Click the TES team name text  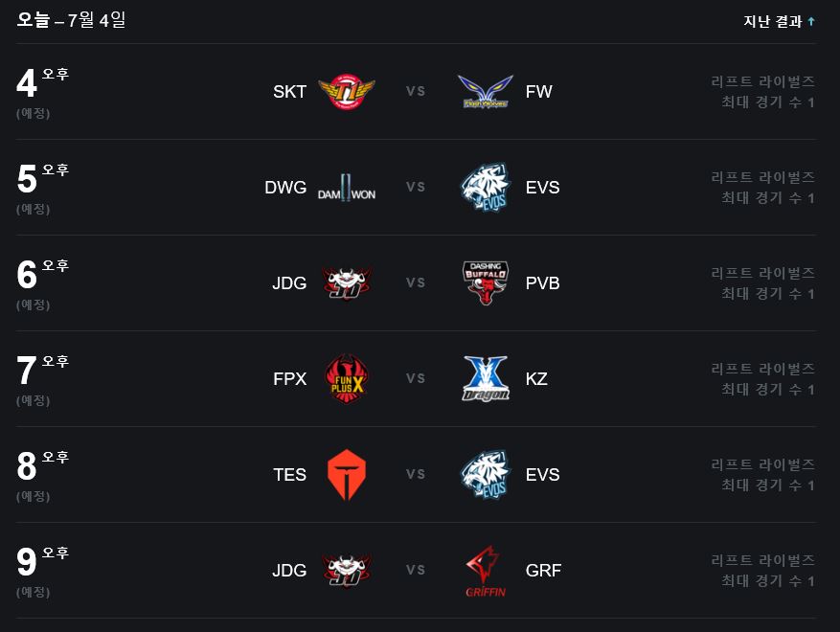click(289, 475)
